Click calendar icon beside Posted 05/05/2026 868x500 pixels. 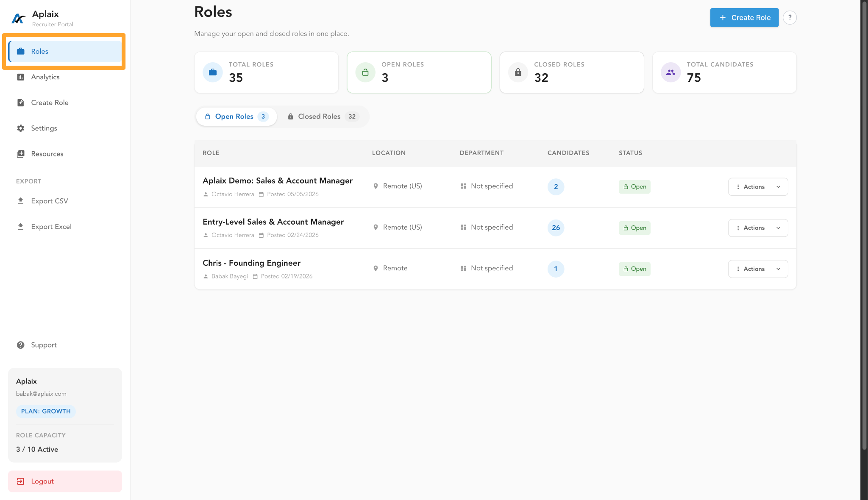click(261, 194)
